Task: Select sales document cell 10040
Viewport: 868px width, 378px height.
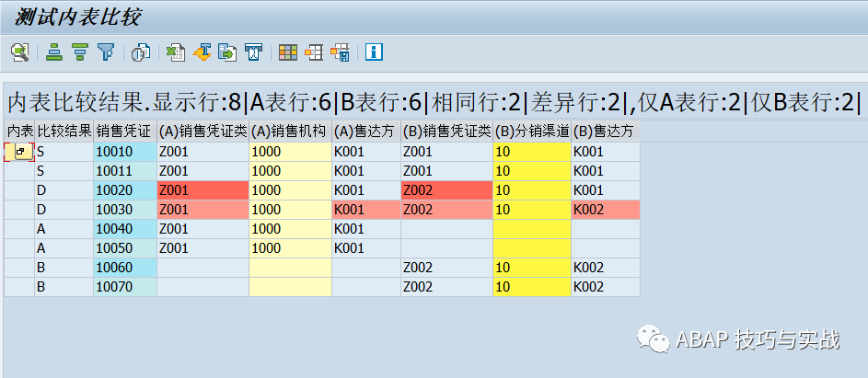Action: click(125, 229)
